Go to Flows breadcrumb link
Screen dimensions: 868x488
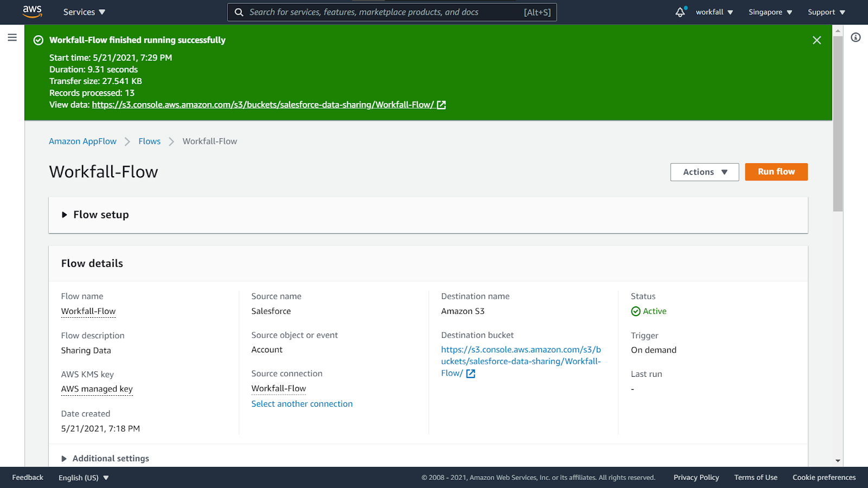click(x=149, y=142)
